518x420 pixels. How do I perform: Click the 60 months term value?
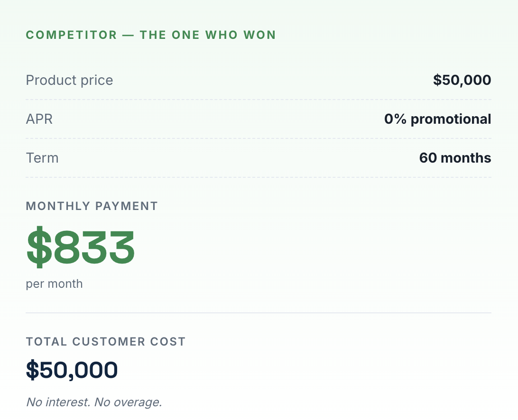pos(455,158)
